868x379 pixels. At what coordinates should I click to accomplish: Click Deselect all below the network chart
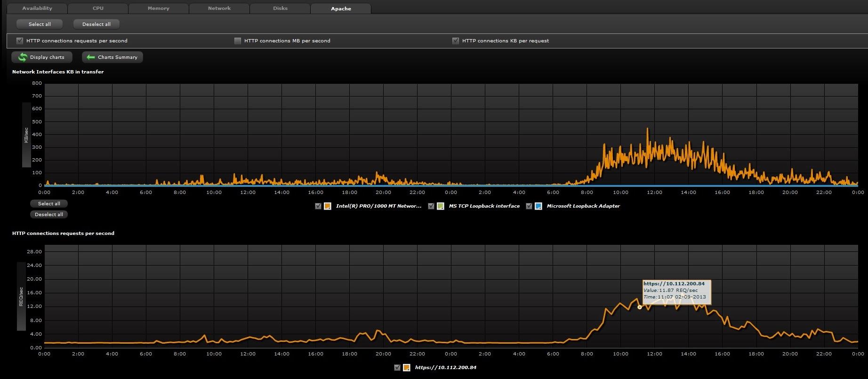tap(49, 214)
